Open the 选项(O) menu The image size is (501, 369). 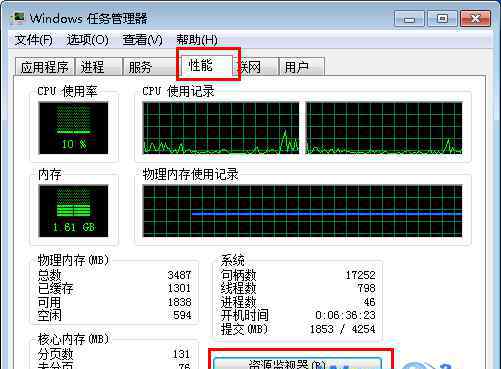[x=88, y=40]
